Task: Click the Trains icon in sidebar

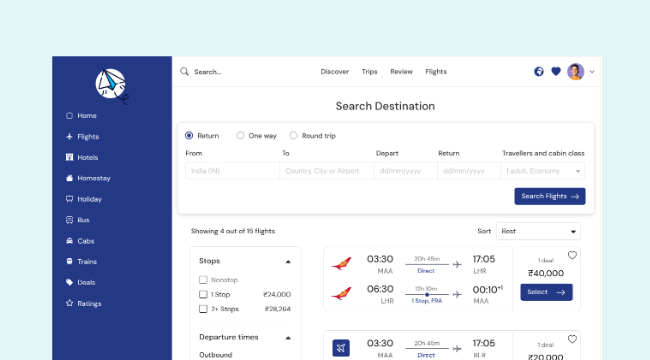Action: point(69,261)
